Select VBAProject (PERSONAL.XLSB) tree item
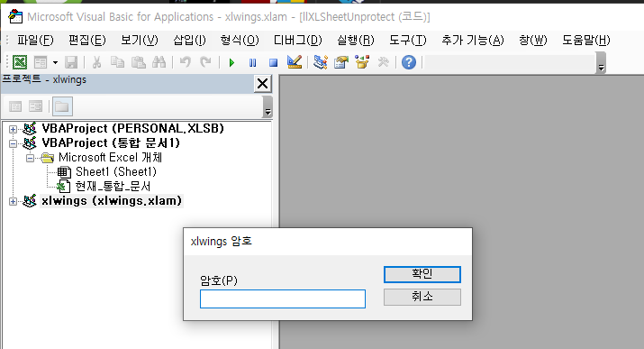This screenshot has width=644, height=349. coord(132,129)
